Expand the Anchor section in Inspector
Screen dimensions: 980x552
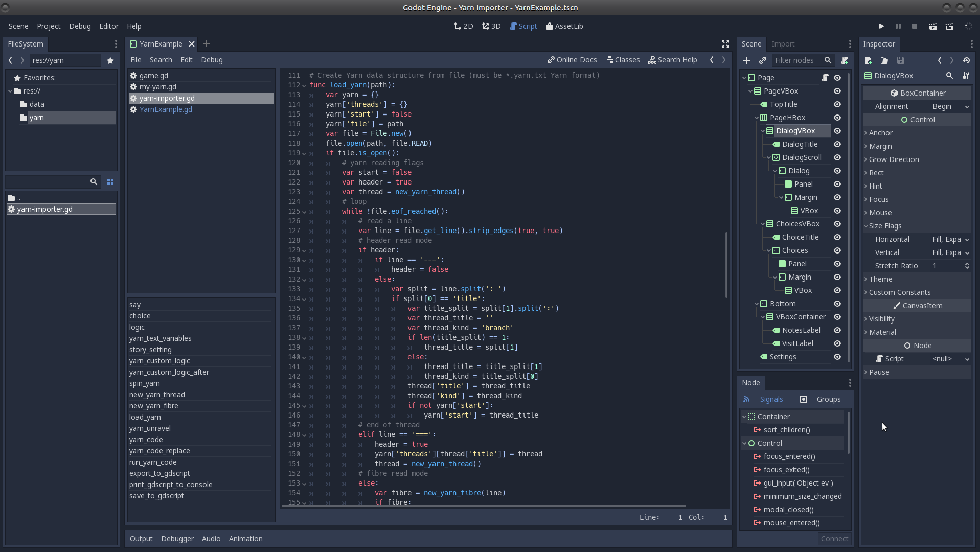point(917,133)
